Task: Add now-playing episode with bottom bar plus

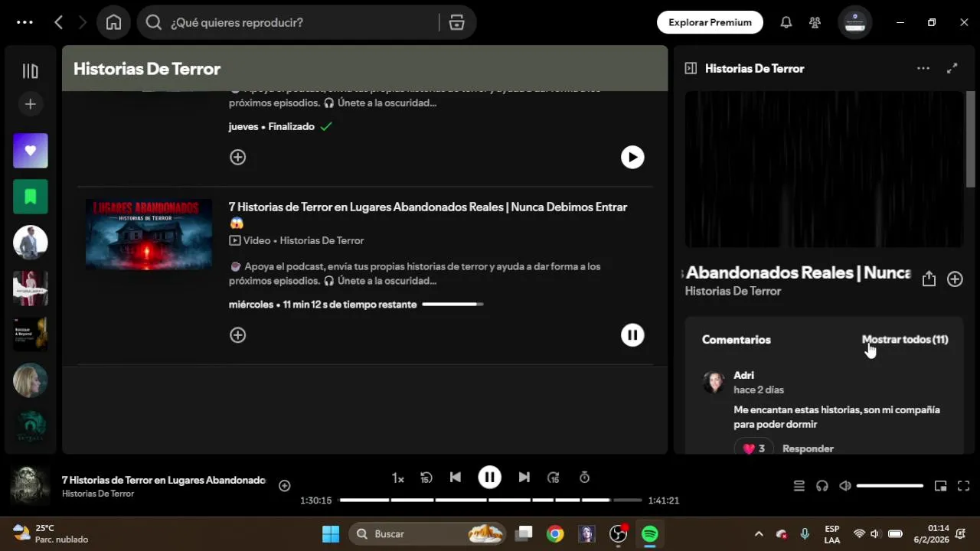Action: click(x=285, y=485)
